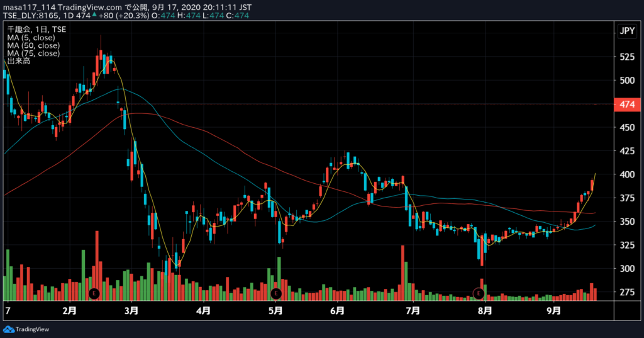The height and width of the screenshot is (338, 644).
Task: Click the 375 price axis label
Action: [627, 198]
